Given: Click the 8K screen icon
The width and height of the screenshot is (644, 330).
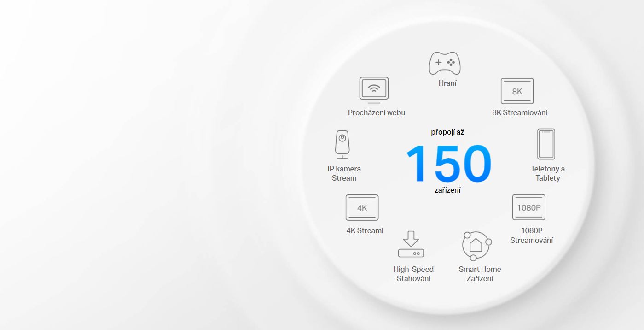Looking at the screenshot, I should click(x=517, y=91).
